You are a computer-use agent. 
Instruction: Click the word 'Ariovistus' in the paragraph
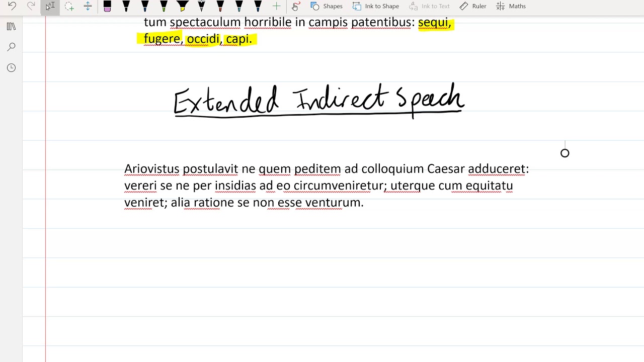pyautogui.click(x=151, y=169)
